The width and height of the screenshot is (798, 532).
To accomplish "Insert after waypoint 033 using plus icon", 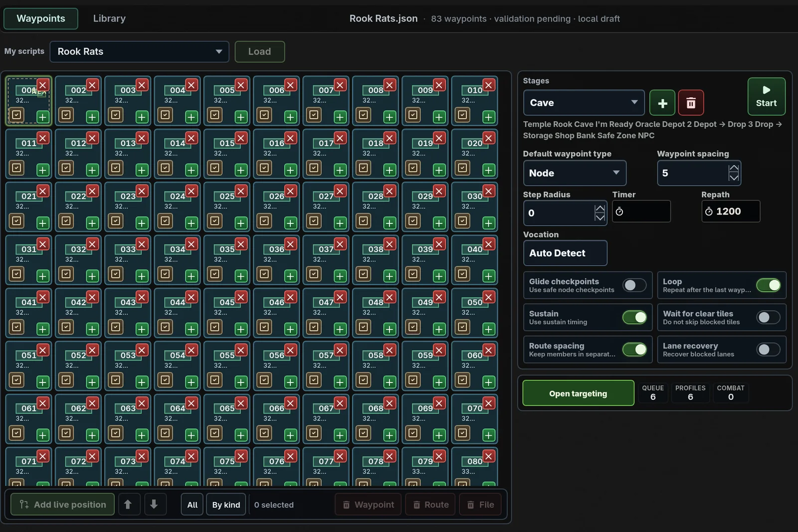I will click(x=142, y=276).
